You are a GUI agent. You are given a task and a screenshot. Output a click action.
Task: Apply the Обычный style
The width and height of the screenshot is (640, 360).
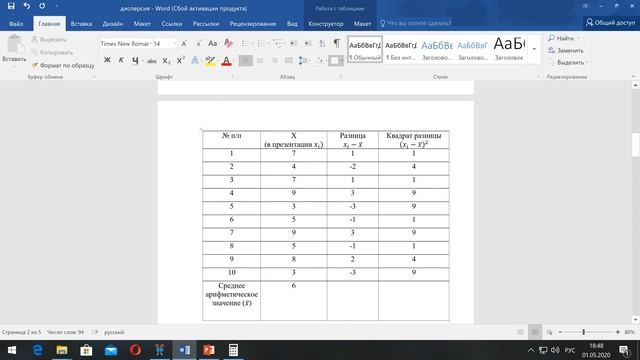[365, 49]
